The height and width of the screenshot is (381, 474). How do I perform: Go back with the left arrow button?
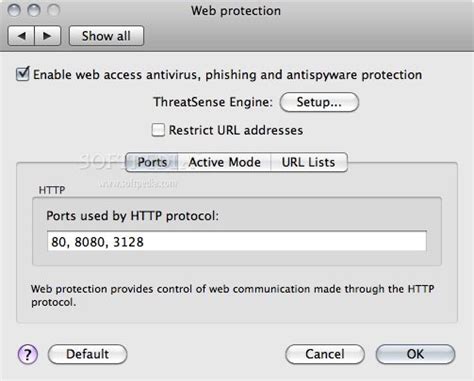(x=21, y=36)
